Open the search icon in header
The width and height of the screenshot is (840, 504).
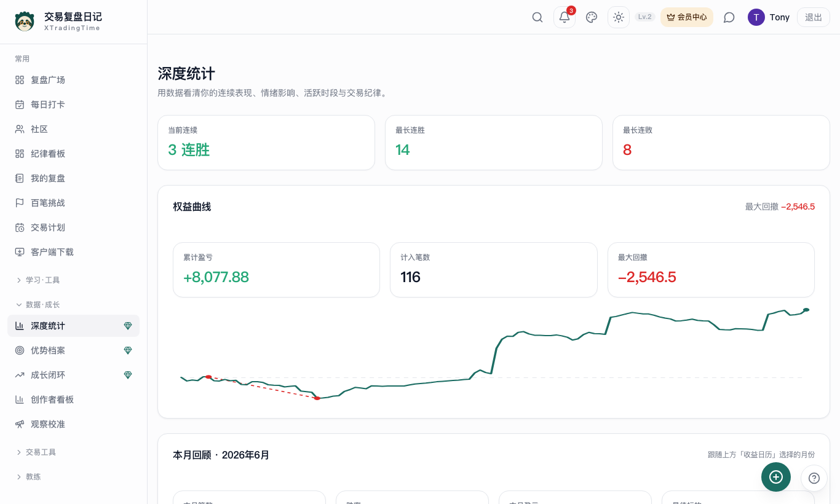tap(537, 17)
